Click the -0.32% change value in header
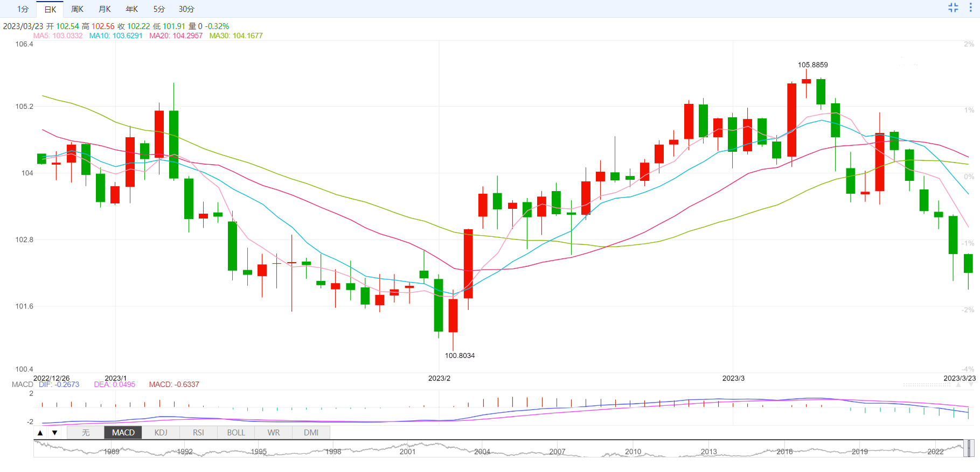The height and width of the screenshot is (472, 980). coord(217,26)
